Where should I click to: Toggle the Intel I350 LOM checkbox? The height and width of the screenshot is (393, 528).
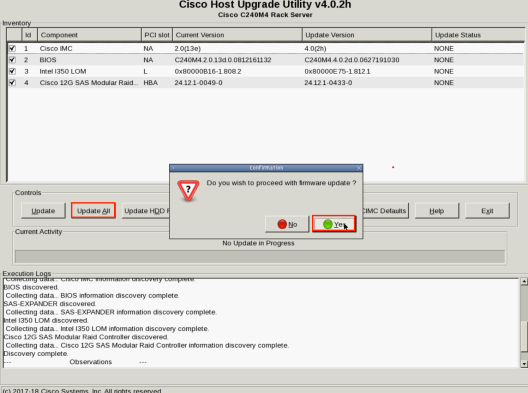coord(12,71)
